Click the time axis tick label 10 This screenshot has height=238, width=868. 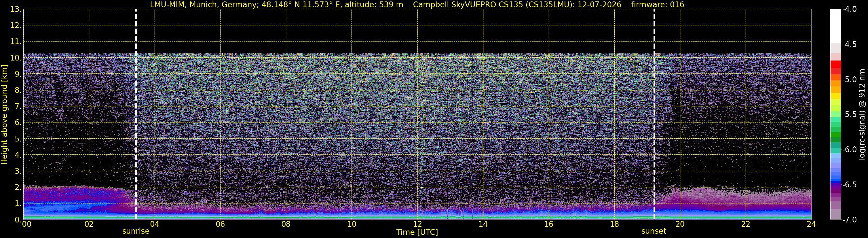(x=352, y=224)
